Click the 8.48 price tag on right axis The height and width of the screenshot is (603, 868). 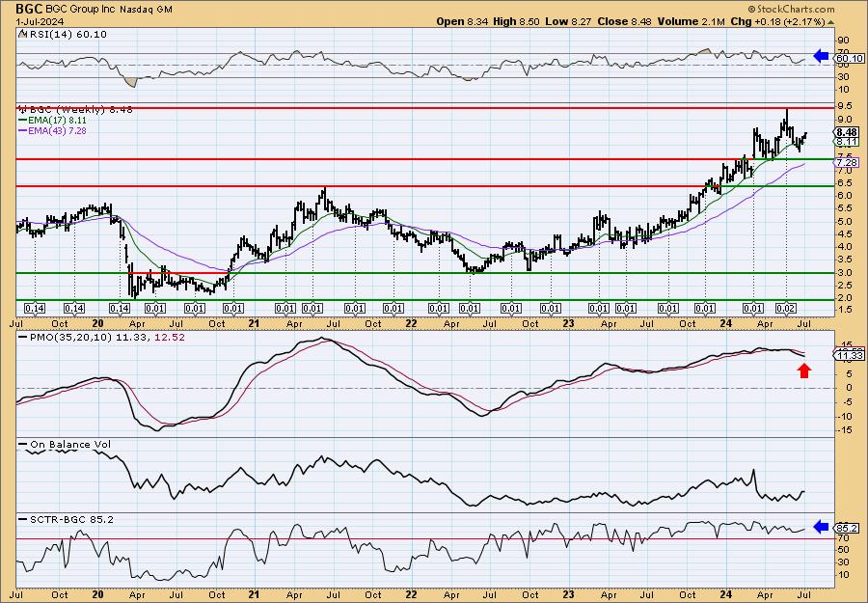(848, 132)
